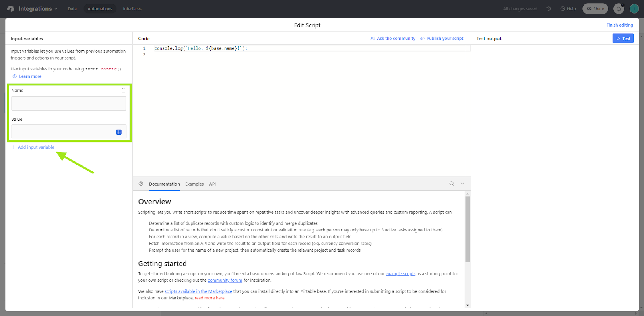Click the Edit Script dialog title
This screenshot has height=316, width=644.
[x=307, y=25]
